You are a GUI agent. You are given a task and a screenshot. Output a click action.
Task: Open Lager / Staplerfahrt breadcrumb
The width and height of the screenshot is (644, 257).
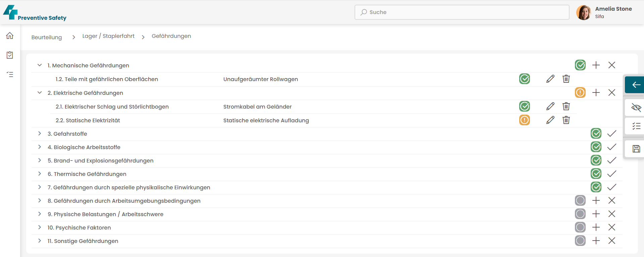click(108, 36)
